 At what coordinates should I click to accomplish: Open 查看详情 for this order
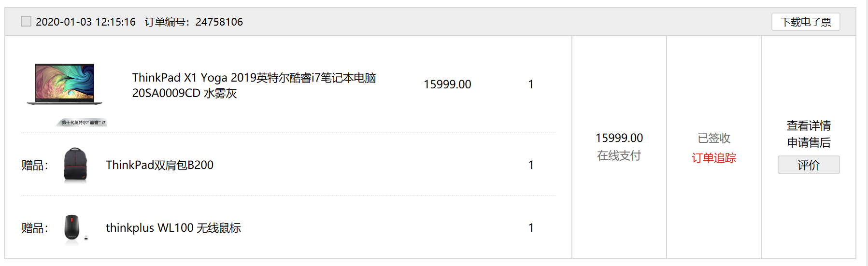pyautogui.click(x=809, y=126)
